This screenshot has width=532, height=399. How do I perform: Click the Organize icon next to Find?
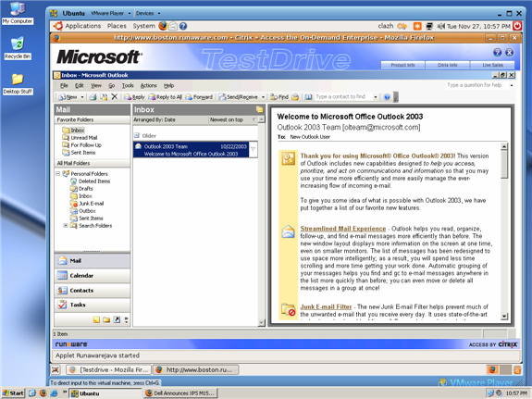295,97
